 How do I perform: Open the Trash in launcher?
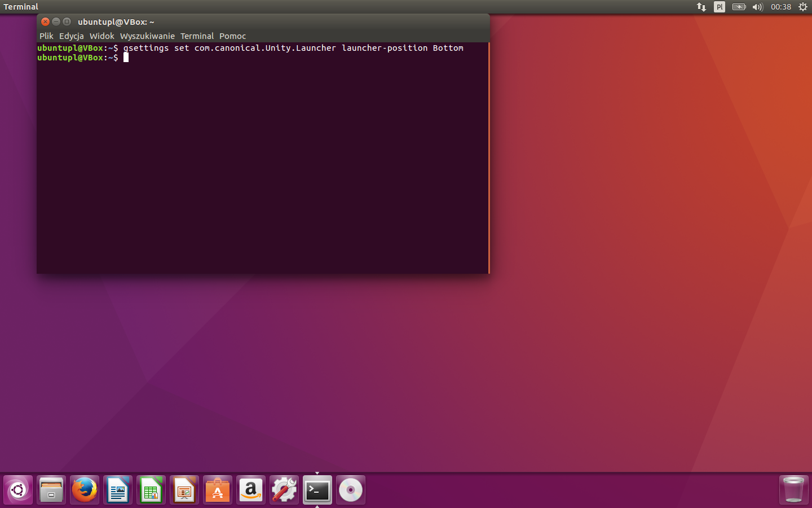pos(794,490)
